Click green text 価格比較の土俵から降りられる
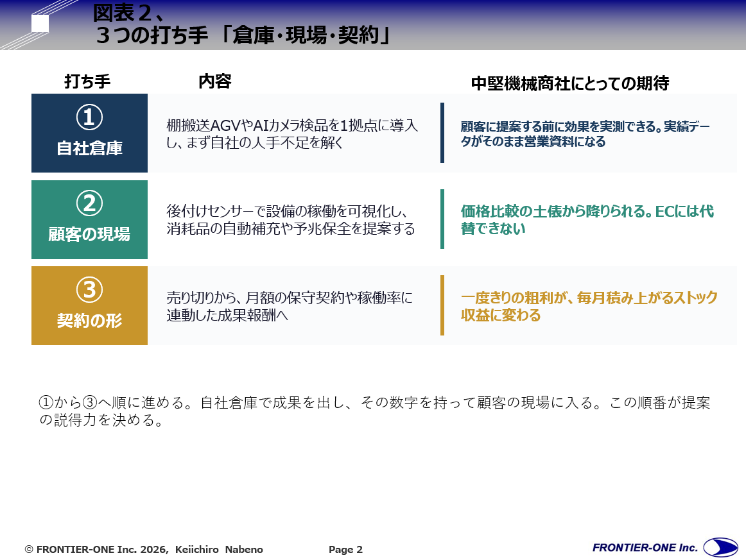Viewport: 746px width, 560px height. [556, 211]
